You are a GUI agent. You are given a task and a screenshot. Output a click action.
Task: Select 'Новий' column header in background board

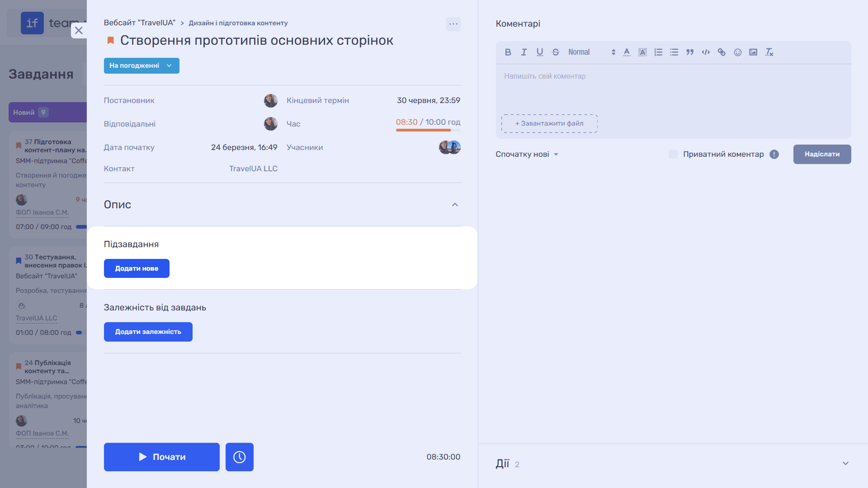tap(47, 112)
